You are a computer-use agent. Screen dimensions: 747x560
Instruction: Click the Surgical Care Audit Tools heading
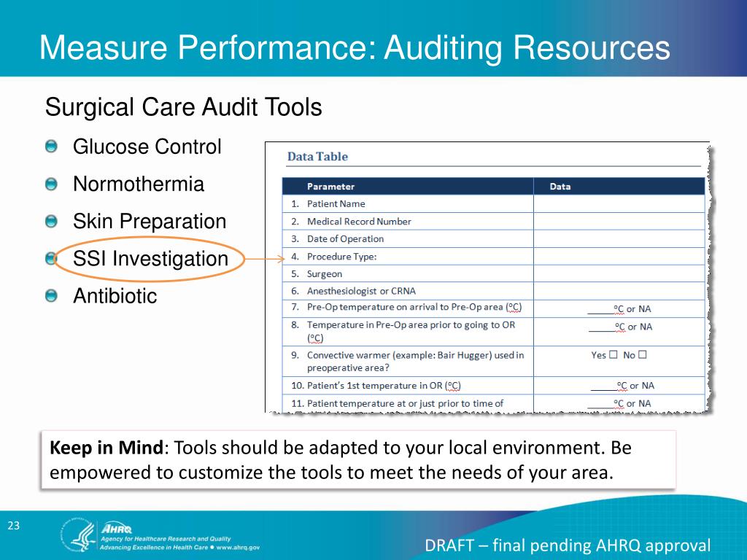click(x=183, y=107)
